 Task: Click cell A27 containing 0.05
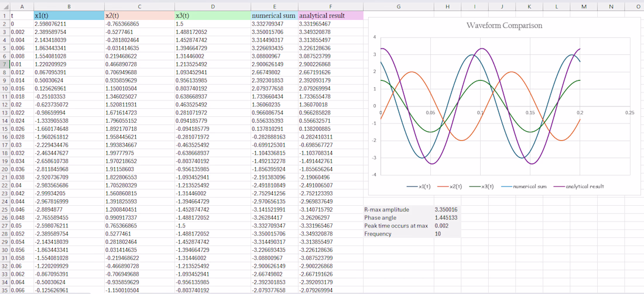click(21, 226)
